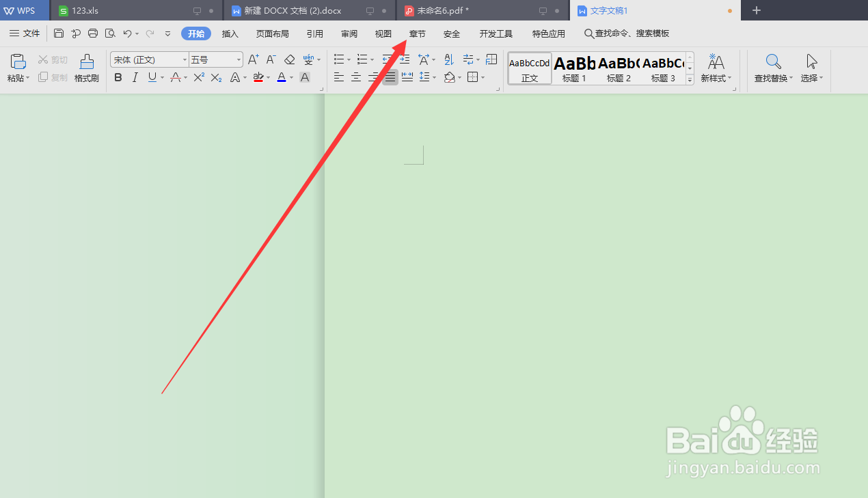The width and height of the screenshot is (868, 498).
Task: Open Print Preview from quick access toolbar
Action: point(110,33)
